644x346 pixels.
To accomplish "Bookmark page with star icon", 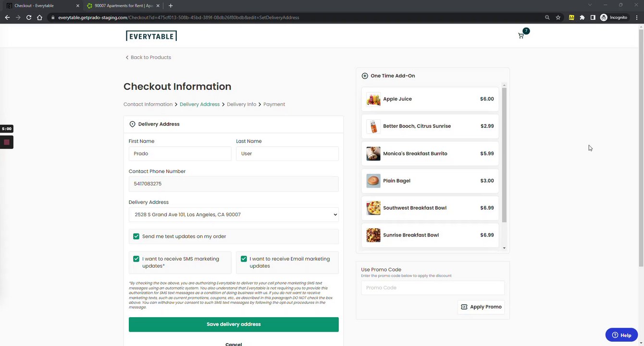I will click(558, 17).
